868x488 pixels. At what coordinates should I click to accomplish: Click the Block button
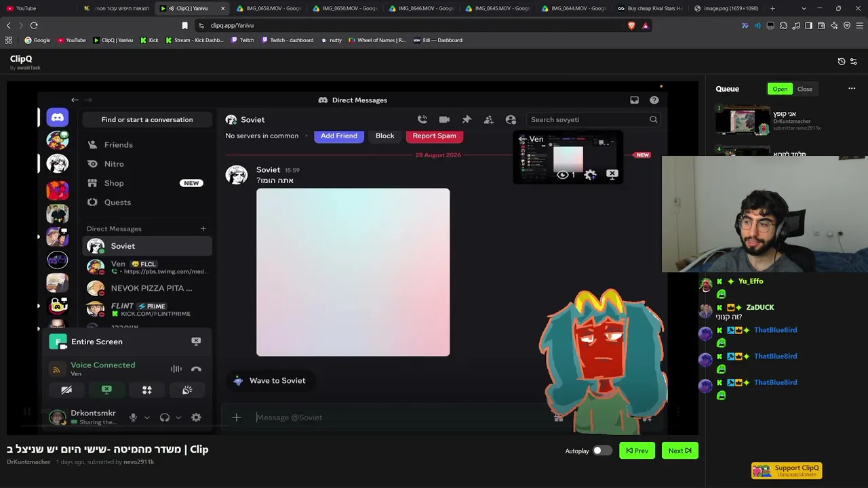pyautogui.click(x=384, y=136)
